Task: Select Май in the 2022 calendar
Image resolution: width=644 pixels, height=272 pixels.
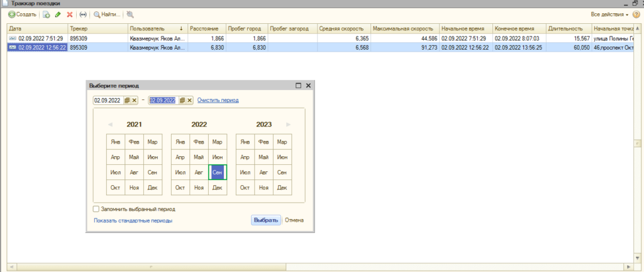Action: (199, 157)
